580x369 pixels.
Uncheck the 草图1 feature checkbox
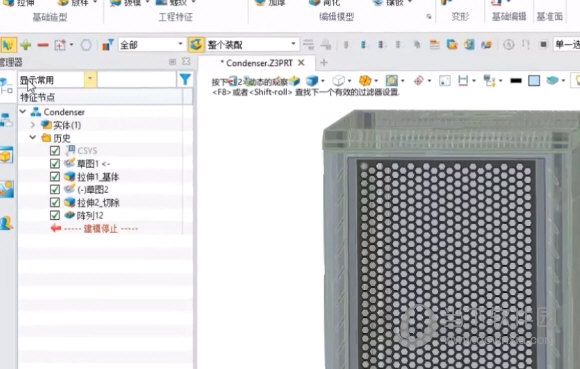click(55, 164)
